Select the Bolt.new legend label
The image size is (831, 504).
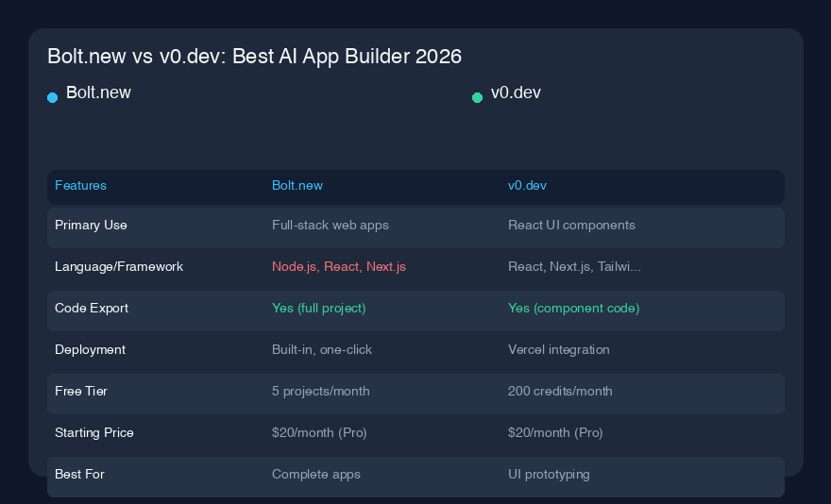(x=98, y=92)
